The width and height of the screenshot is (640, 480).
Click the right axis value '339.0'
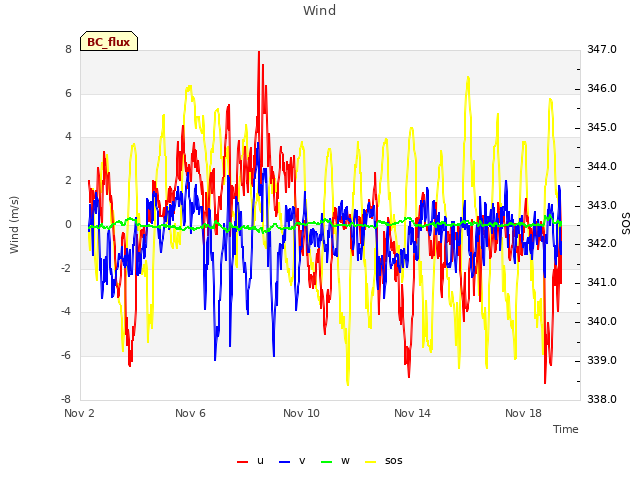(x=602, y=360)
